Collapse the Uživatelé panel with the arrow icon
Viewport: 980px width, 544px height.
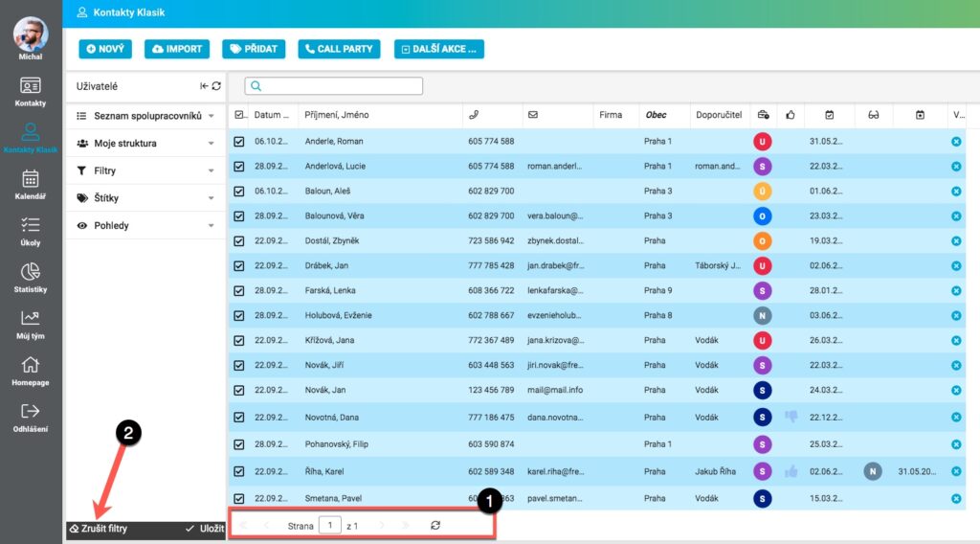pos(204,86)
